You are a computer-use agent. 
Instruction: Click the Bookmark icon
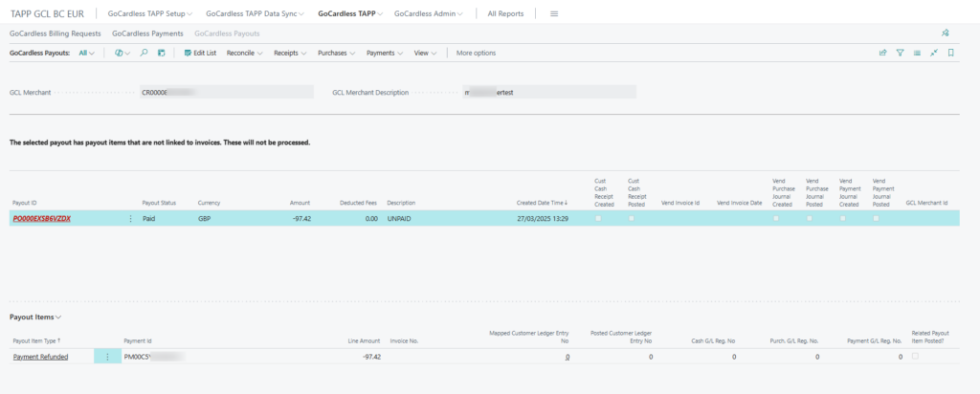[x=950, y=53]
